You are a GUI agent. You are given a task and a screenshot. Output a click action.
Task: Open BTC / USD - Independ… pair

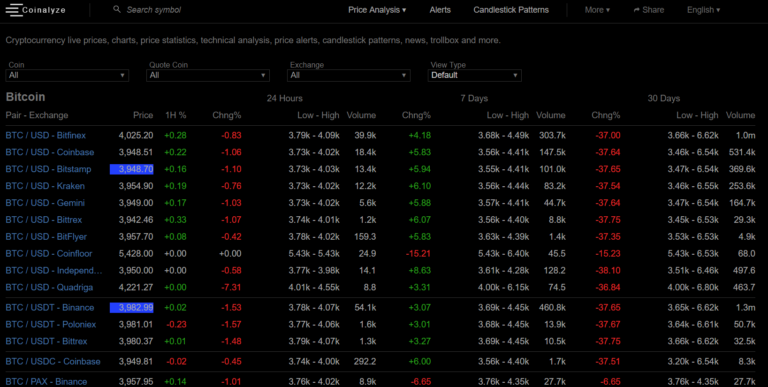pyautogui.click(x=54, y=270)
